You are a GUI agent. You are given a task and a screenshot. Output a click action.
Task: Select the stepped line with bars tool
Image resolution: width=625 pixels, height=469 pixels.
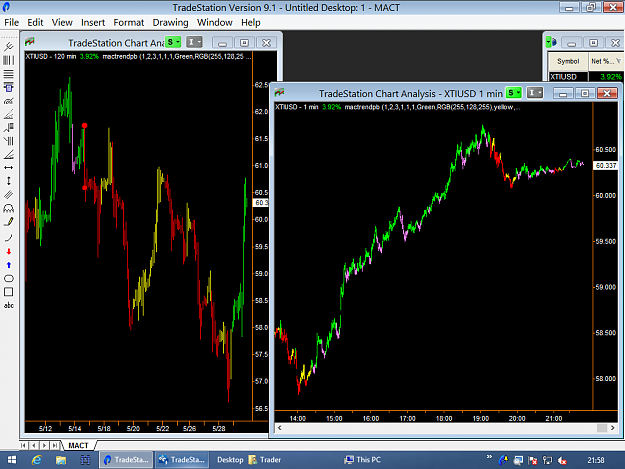[x=8, y=128]
